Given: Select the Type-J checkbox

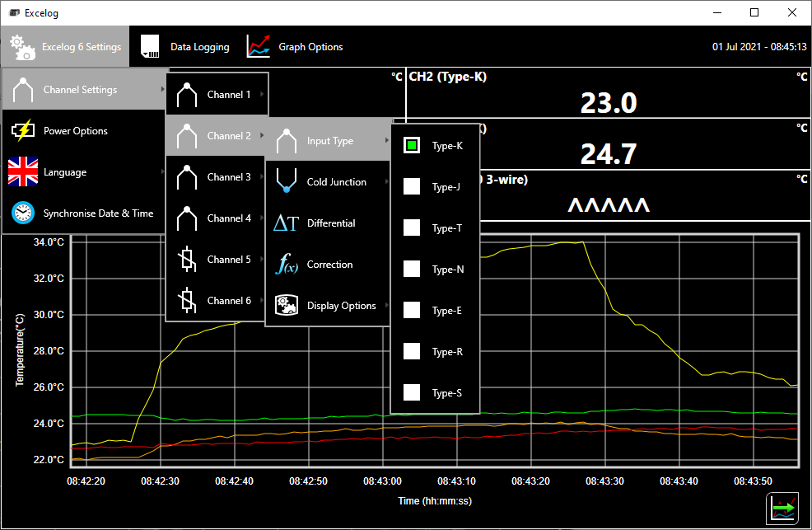Looking at the screenshot, I should pyautogui.click(x=412, y=186).
